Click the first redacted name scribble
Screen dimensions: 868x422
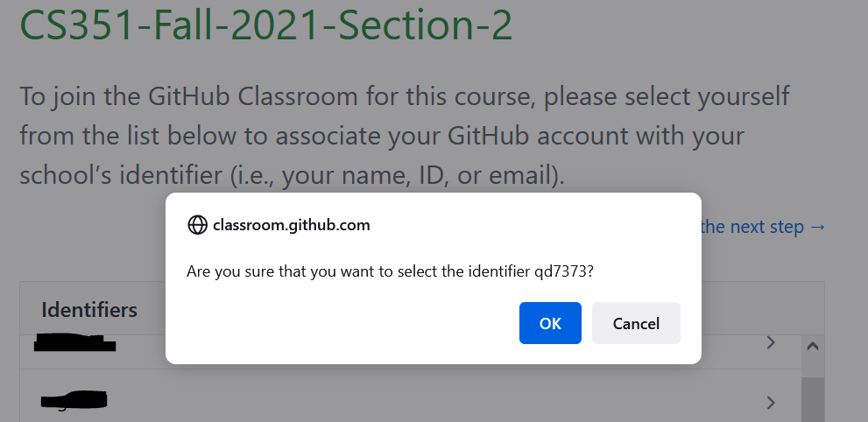74,342
